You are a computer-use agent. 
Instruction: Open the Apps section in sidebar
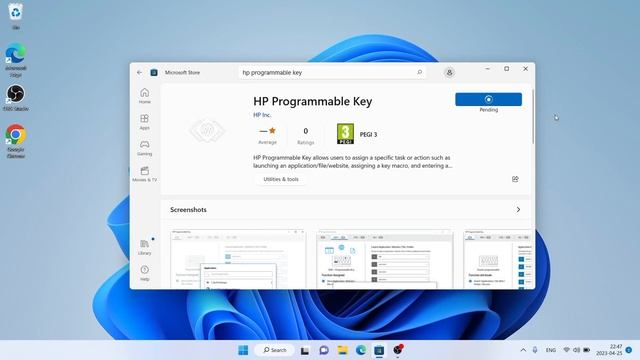point(144,122)
